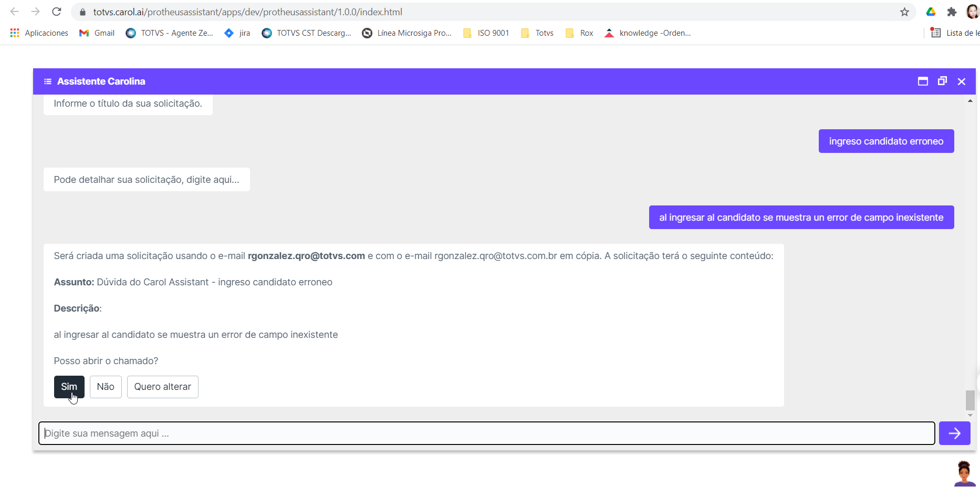Open the Aplicaciones apps grid shortcut
Image resolution: width=980 pixels, height=496 pixels.
(x=39, y=33)
